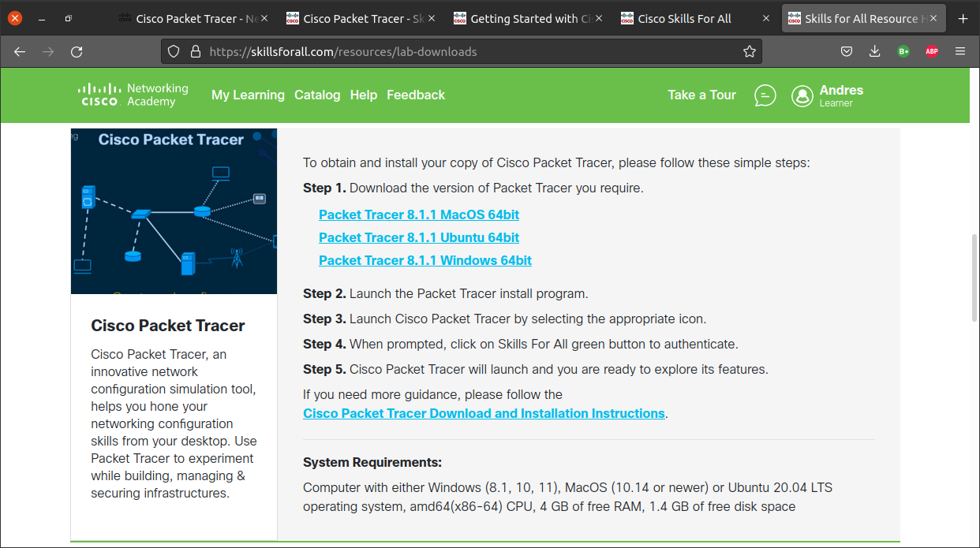Save page to Pocket icon

[x=846, y=52]
